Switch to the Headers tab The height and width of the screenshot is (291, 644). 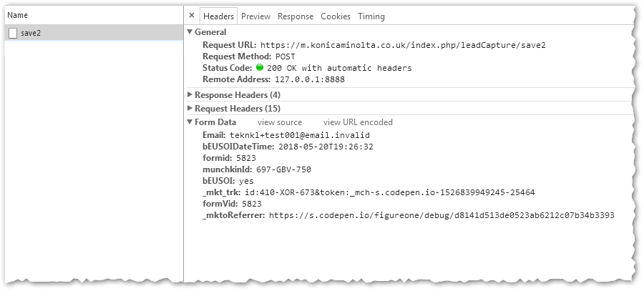tap(218, 16)
